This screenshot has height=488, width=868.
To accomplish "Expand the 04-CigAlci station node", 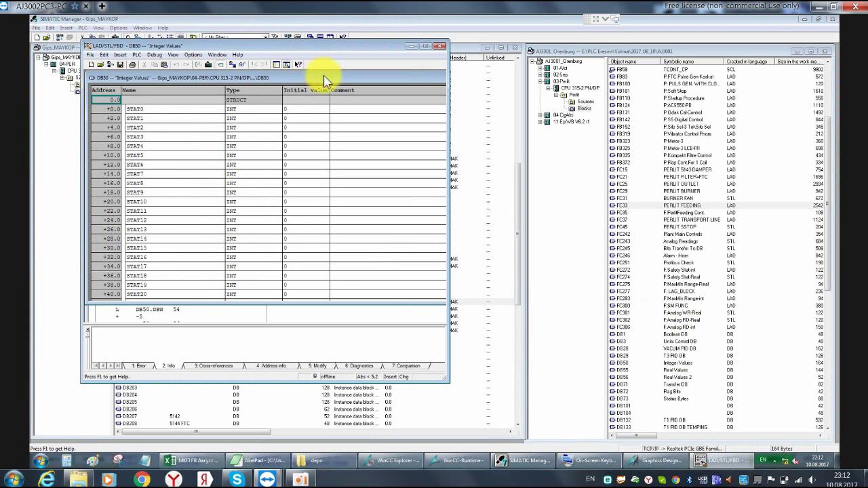I will [x=540, y=115].
